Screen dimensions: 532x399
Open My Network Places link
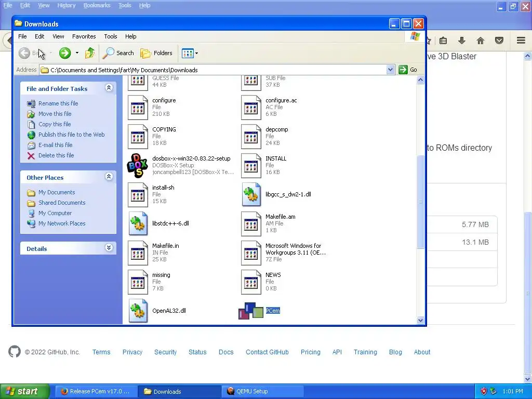62,223
